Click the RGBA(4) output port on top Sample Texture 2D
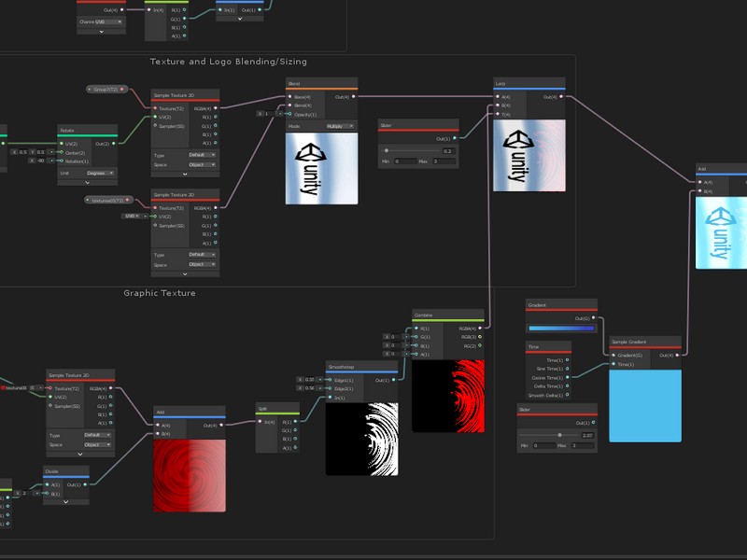The height and width of the screenshot is (560, 747). click(215, 109)
